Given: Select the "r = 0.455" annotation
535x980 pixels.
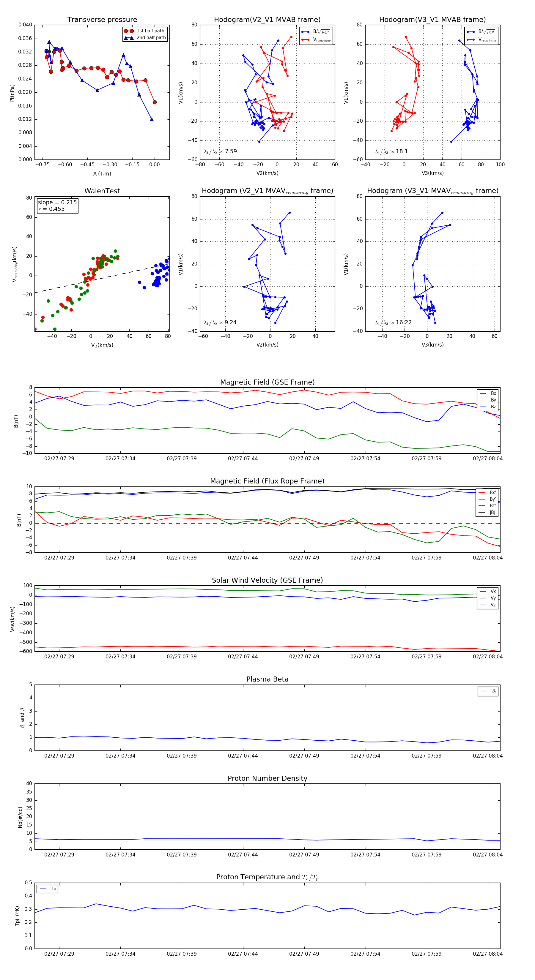Looking at the screenshot, I should coord(51,209).
